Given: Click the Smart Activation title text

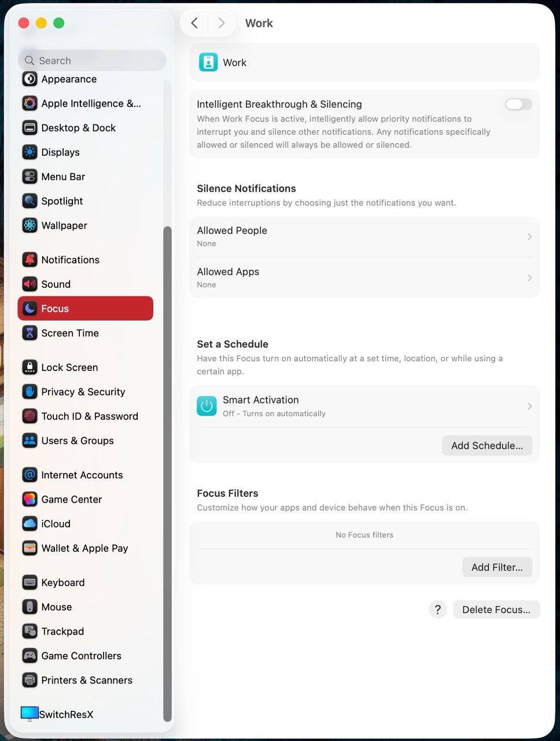Looking at the screenshot, I should tap(261, 400).
